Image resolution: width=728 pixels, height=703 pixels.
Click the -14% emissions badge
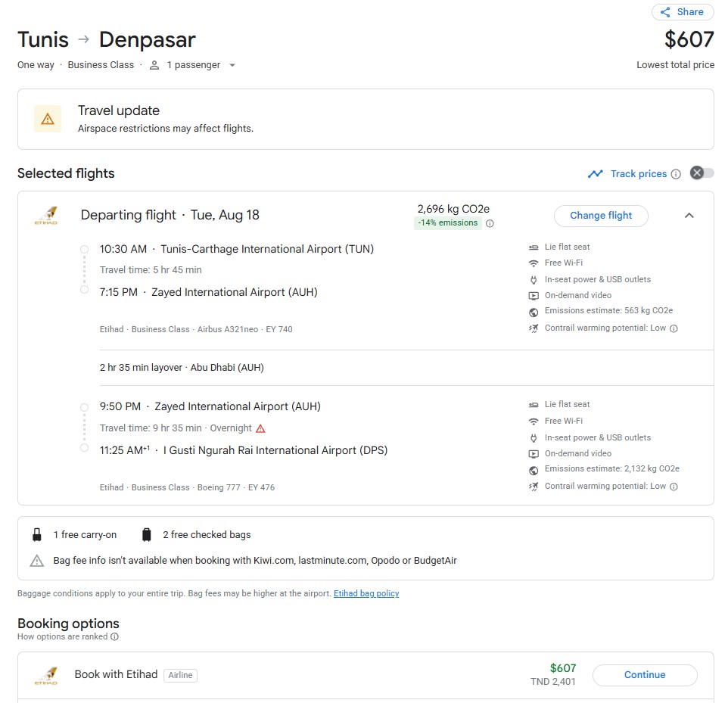(447, 223)
